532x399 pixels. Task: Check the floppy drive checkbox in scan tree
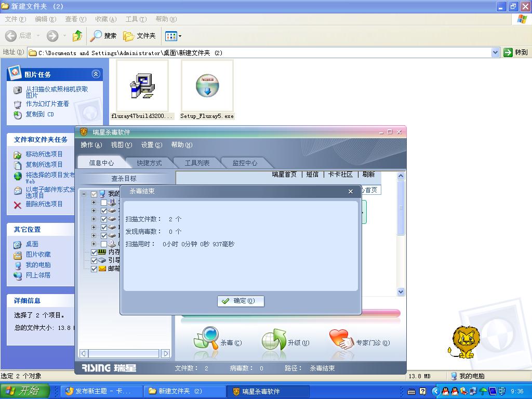pos(104,203)
